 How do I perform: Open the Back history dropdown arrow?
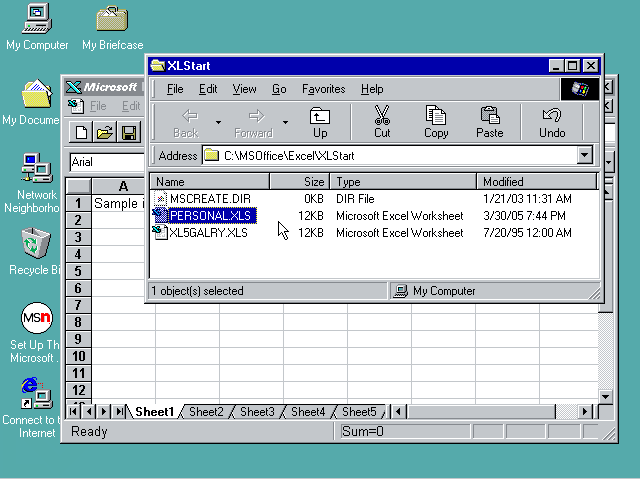pyautogui.click(x=218, y=122)
